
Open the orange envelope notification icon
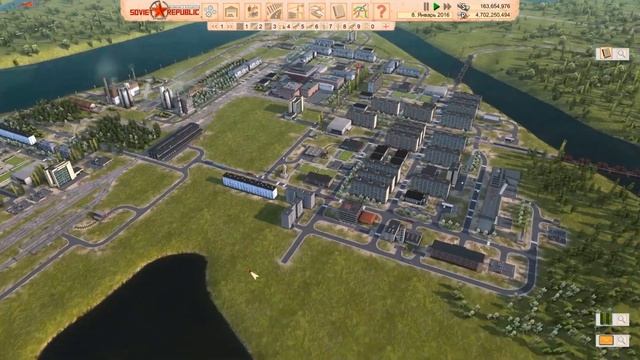pyautogui.click(x=606, y=340)
